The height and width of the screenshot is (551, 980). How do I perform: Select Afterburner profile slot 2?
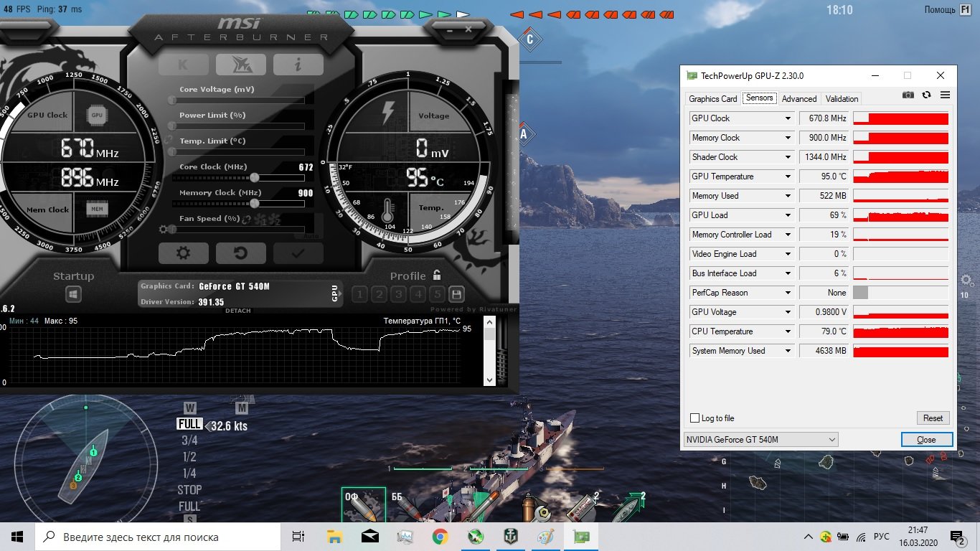(x=379, y=294)
